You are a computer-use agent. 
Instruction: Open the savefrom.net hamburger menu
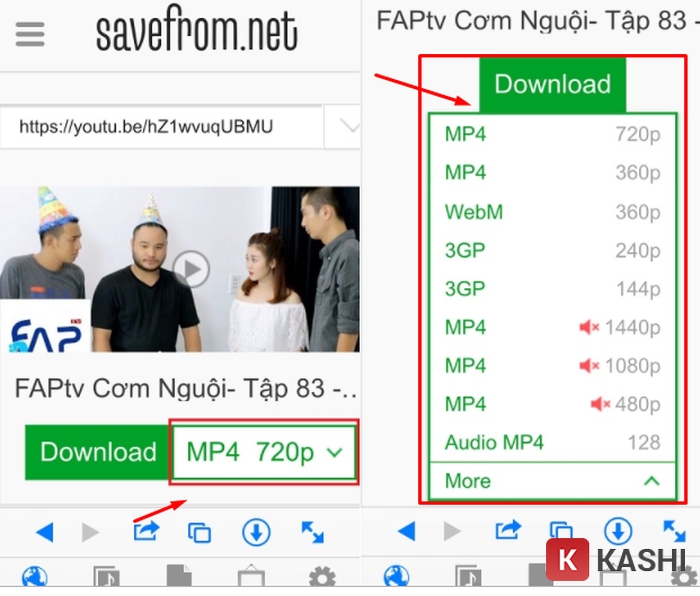(x=30, y=34)
